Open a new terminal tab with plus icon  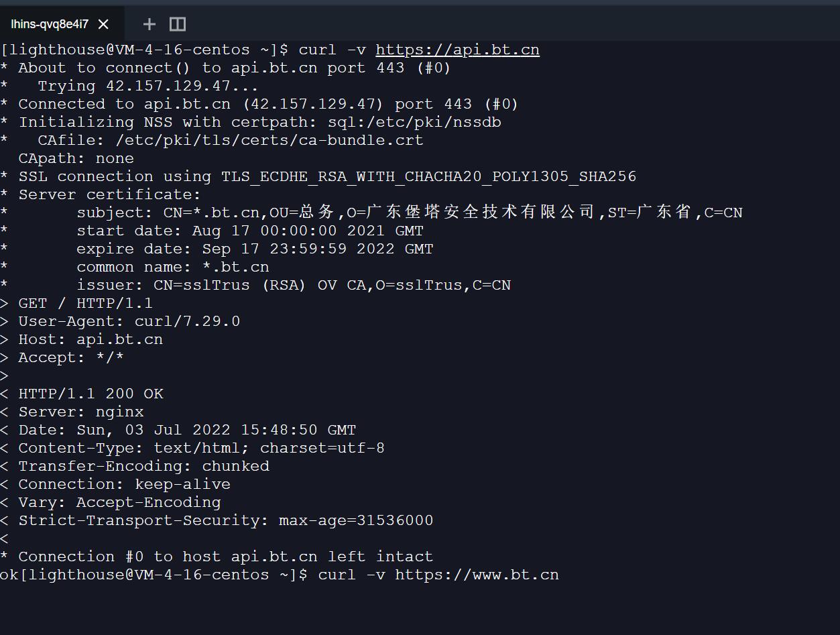(x=149, y=24)
